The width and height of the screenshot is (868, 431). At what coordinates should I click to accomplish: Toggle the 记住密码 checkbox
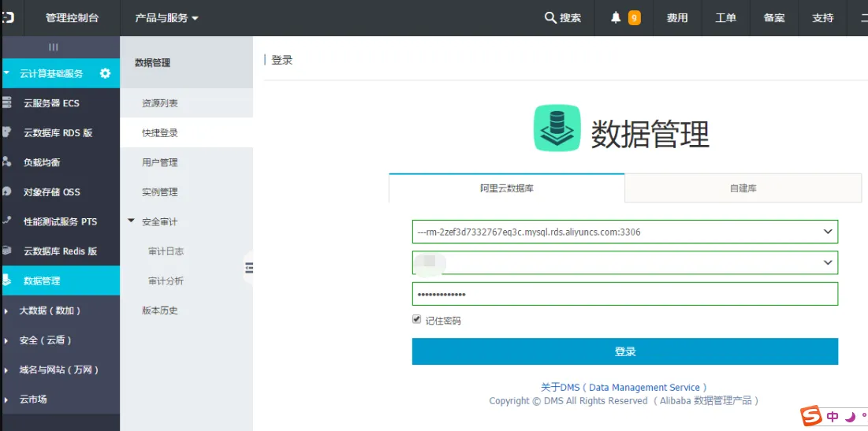click(417, 319)
